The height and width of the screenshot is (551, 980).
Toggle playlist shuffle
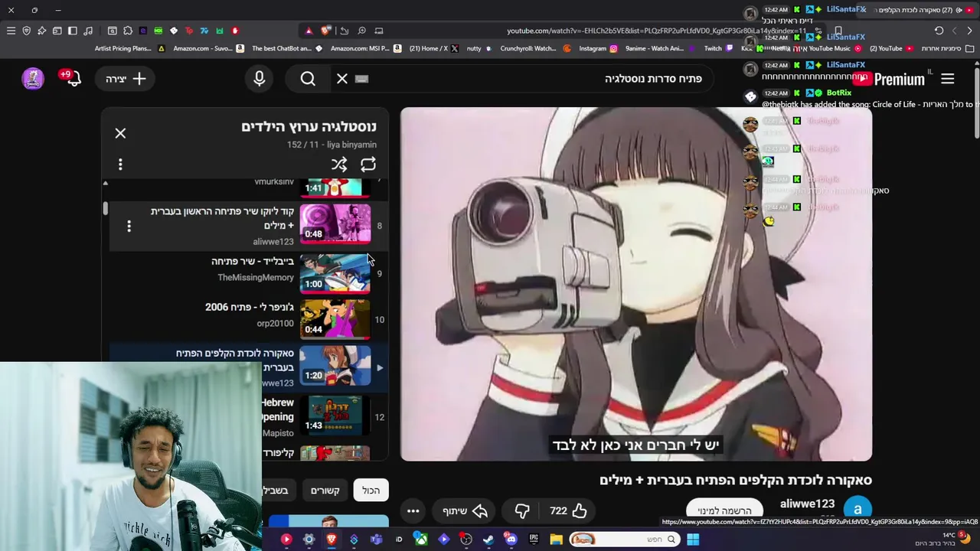click(x=339, y=165)
